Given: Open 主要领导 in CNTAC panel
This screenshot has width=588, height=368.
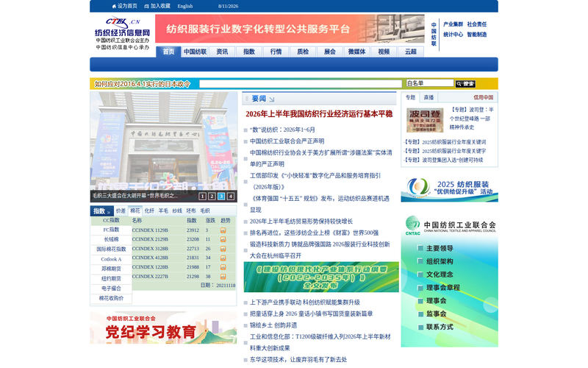Looking at the screenshot, I should point(440,249).
